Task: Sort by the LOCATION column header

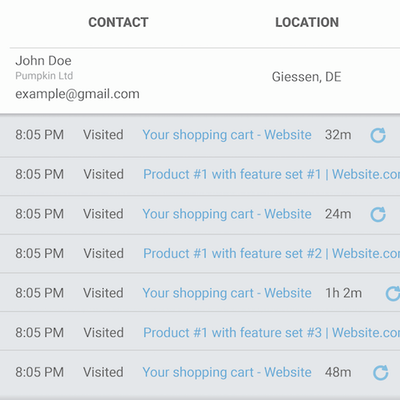Action: click(x=307, y=22)
